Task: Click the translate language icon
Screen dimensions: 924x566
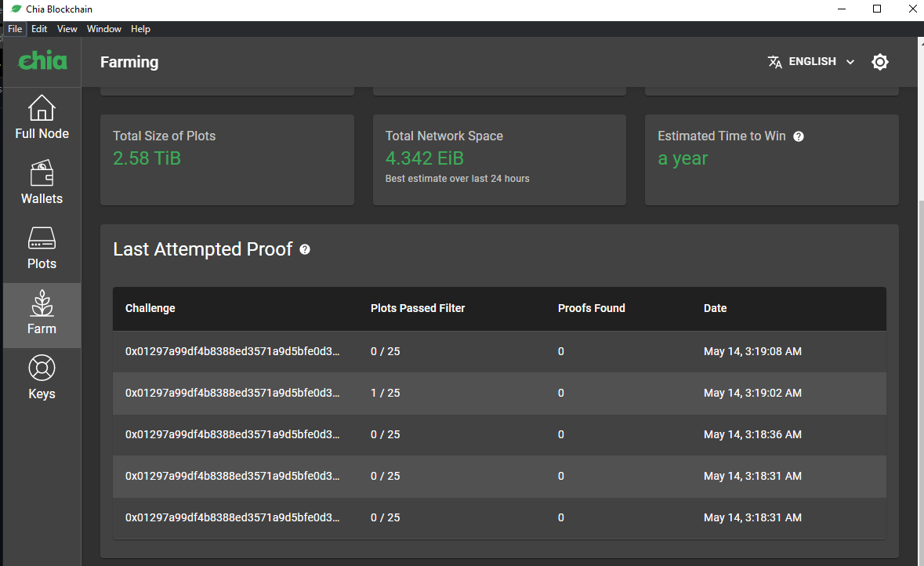Action: coord(775,62)
